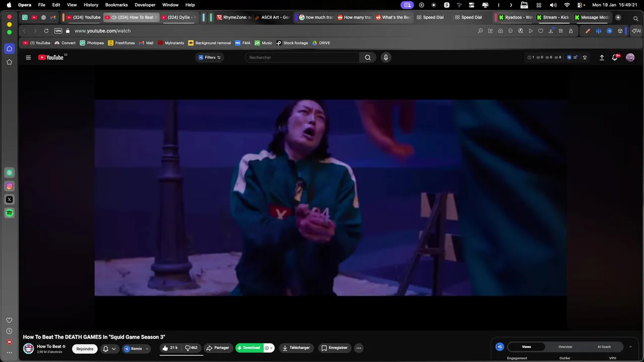This screenshot has width=644, height=362.
Task: Open Opera Aria AI button
Action: coord(636,31)
